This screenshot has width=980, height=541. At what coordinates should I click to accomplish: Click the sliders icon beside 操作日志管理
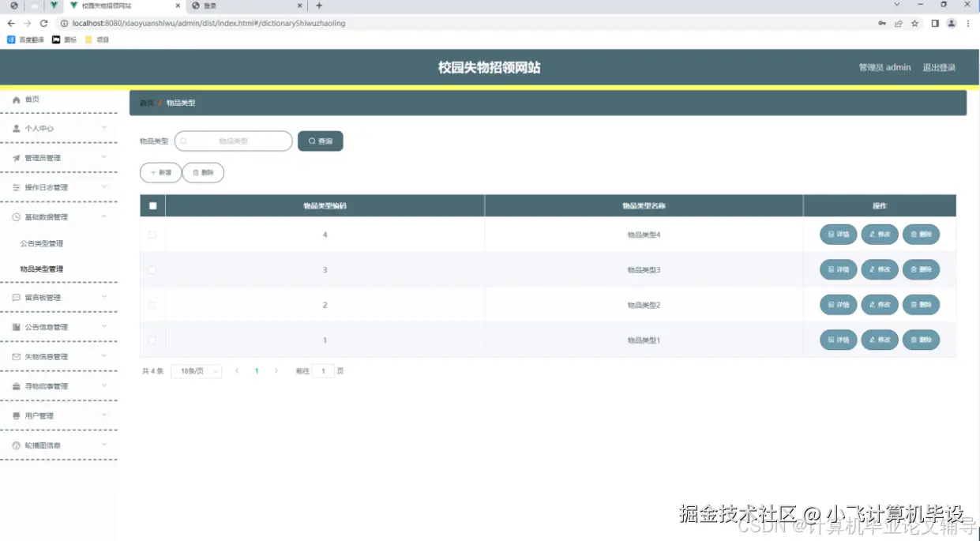tap(16, 188)
